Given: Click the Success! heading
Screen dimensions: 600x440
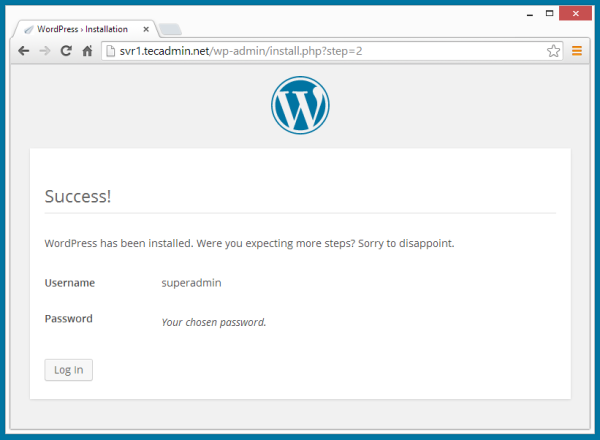Looking at the screenshot, I should 78,196.
